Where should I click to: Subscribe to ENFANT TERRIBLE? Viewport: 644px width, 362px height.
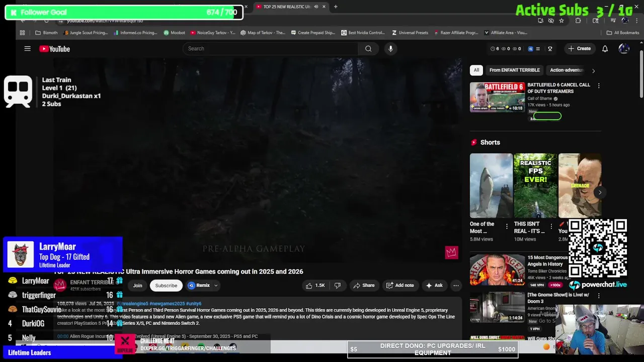(x=166, y=286)
